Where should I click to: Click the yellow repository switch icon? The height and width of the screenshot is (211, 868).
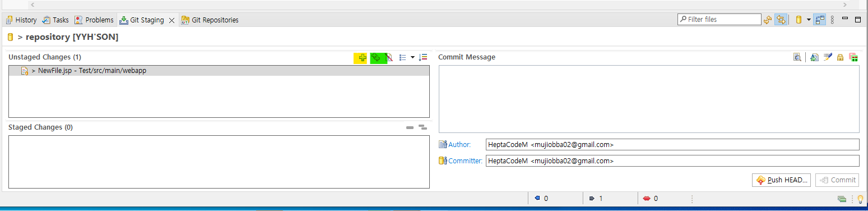coord(799,20)
